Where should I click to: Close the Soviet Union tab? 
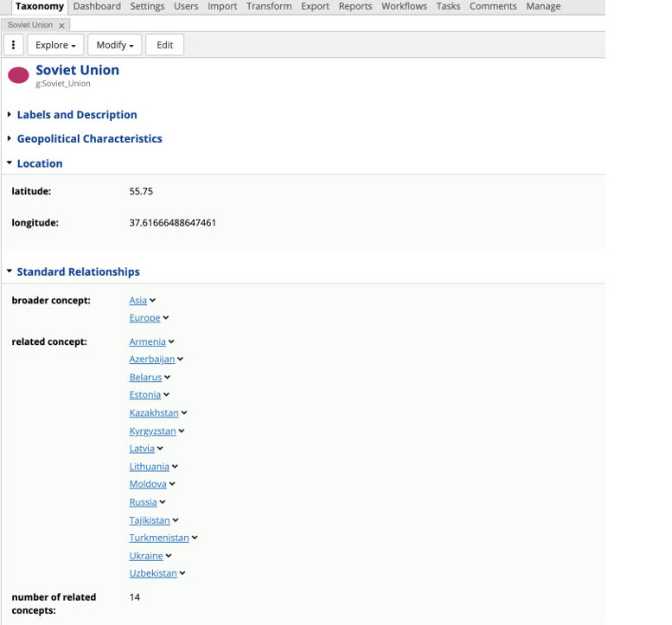pyautogui.click(x=61, y=26)
